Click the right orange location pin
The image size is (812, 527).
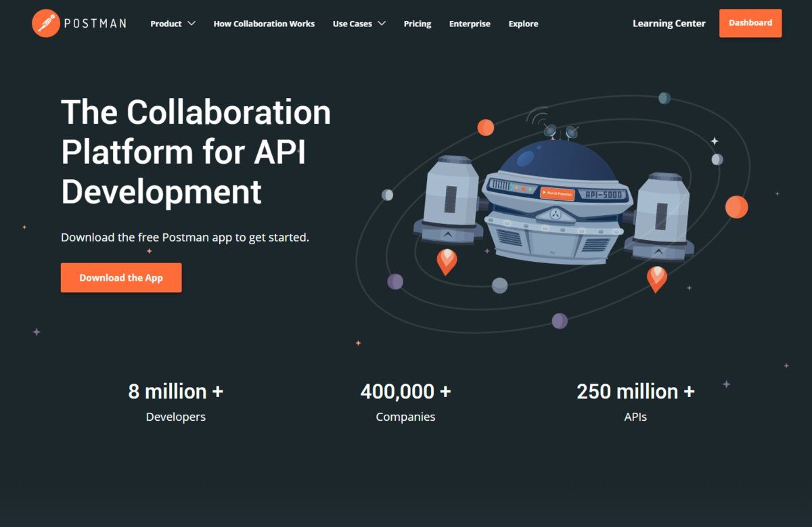pos(656,277)
